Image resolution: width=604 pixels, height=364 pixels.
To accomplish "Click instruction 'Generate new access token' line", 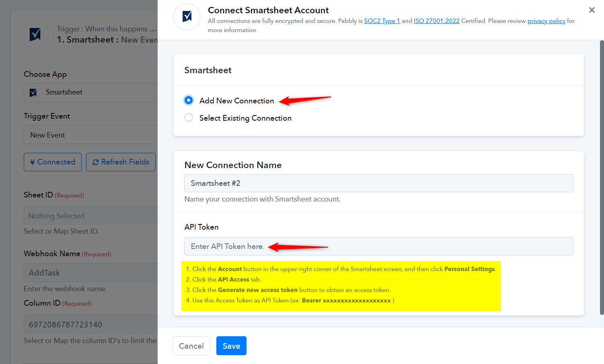I will click(288, 290).
